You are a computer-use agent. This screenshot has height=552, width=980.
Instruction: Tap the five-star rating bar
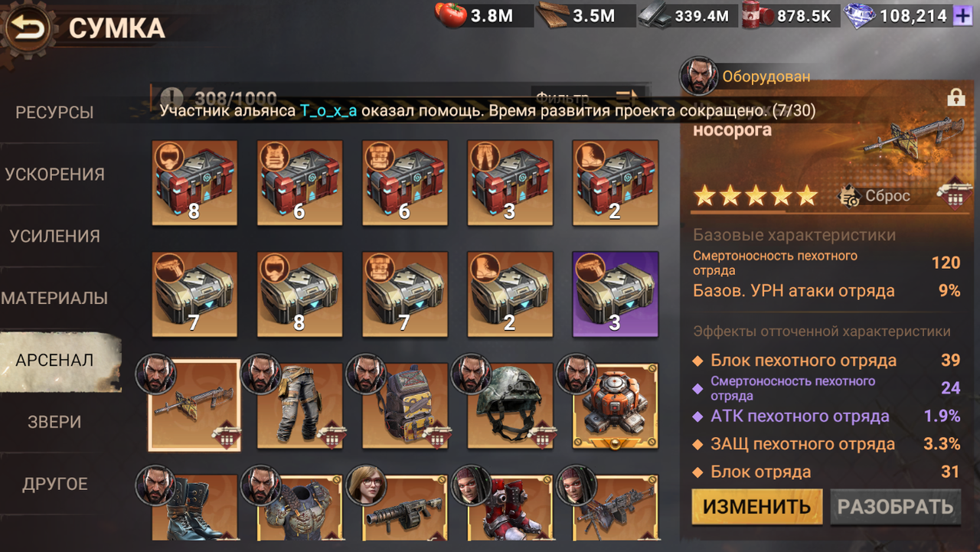[756, 196]
